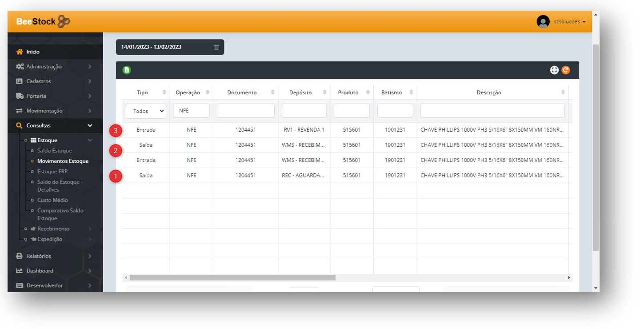Open the Todos type filter dropdown
644x329 pixels.
146,111
